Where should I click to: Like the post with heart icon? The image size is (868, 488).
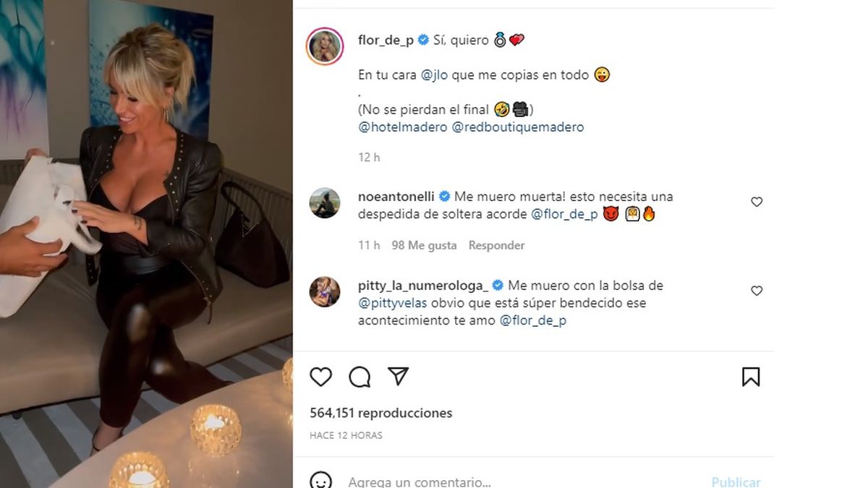(x=320, y=377)
